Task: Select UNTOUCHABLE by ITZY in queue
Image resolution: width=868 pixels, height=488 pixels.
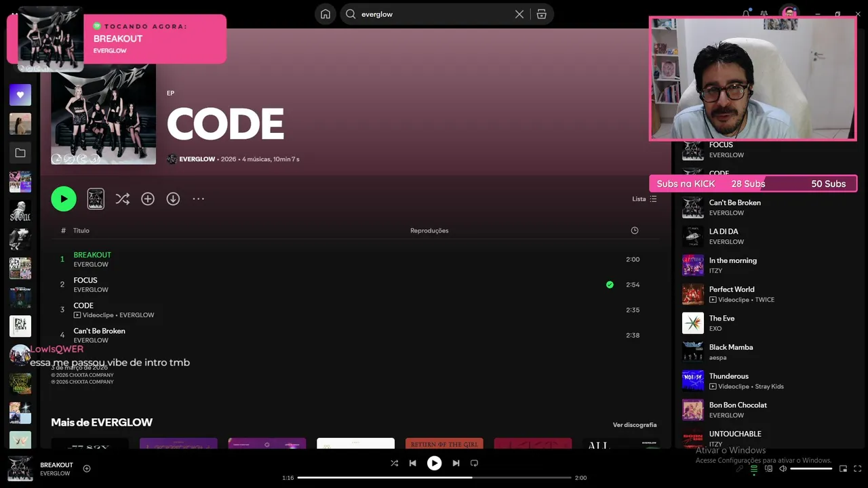Action: coord(769,439)
